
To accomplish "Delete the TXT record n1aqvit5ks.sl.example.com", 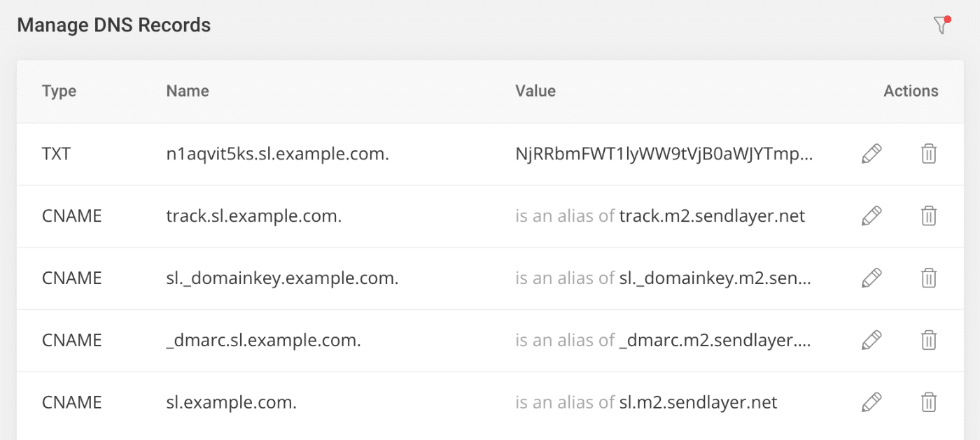I will coord(929,153).
